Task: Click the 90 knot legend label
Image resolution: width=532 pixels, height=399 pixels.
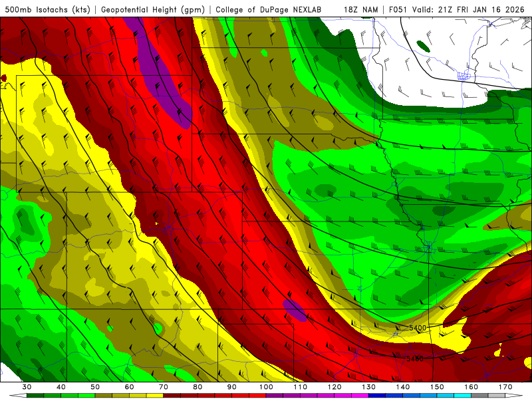Action: tap(232, 387)
